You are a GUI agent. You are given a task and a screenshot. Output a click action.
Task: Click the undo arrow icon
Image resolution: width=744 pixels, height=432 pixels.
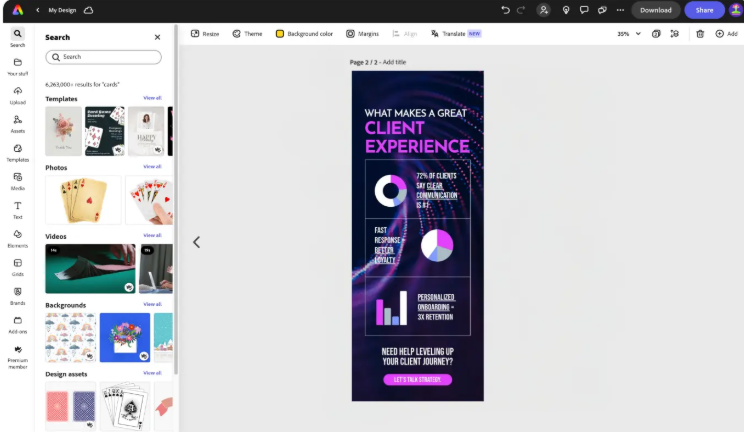click(x=505, y=10)
